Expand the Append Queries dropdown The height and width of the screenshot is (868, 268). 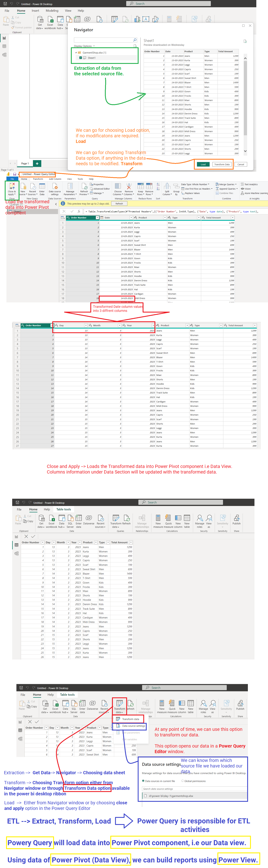pos(227,189)
